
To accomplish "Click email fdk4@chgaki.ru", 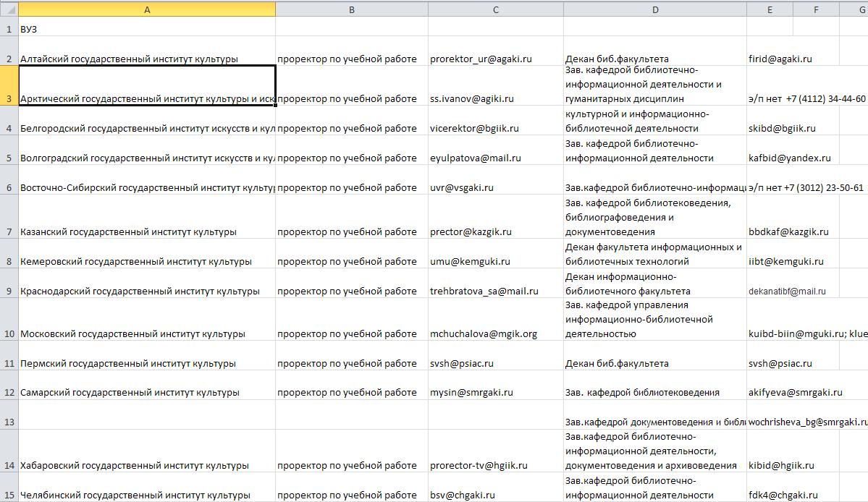I will (783, 495).
